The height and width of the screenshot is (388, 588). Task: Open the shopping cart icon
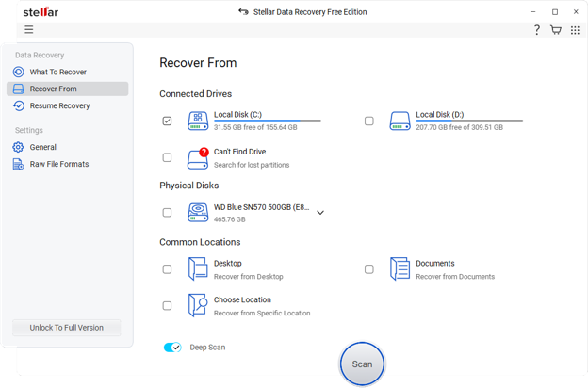pos(556,30)
